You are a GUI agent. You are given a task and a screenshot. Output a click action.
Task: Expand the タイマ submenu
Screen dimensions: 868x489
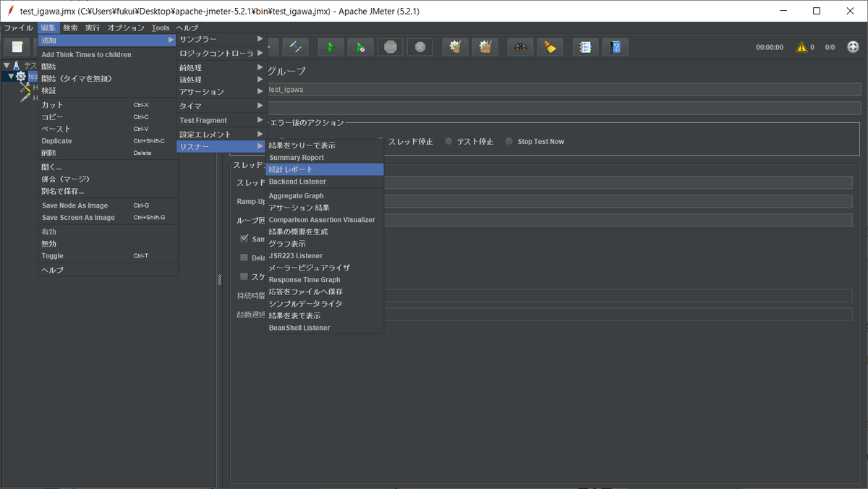222,106
